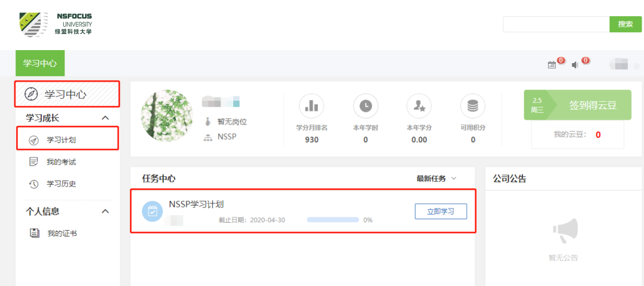The height and width of the screenshot is (286, 644).
Task: Click the available points coin stack icon
Action: pyautogui.click(x=472, y=106)
